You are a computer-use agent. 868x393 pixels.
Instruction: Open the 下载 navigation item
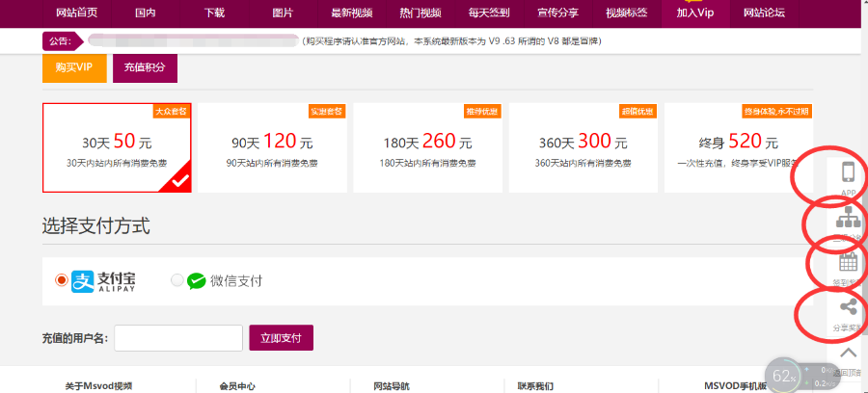pos(214,13)
